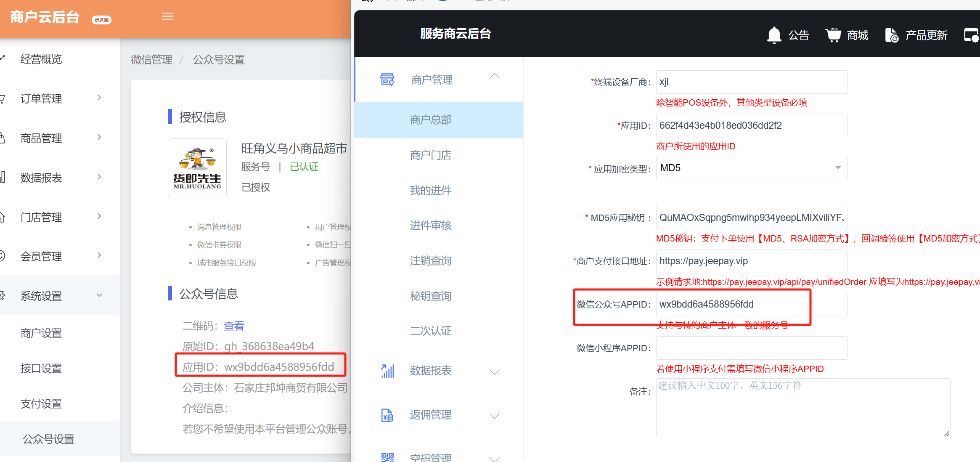Screen dimensions: 980x462
Task: Click the 查看 QR code link
Action: [234, 326]
